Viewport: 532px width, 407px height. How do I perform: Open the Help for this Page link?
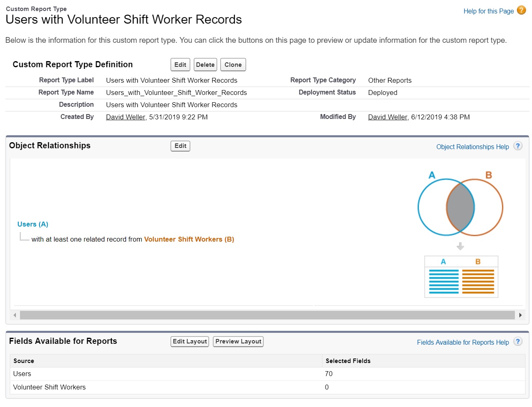point(488,11)
